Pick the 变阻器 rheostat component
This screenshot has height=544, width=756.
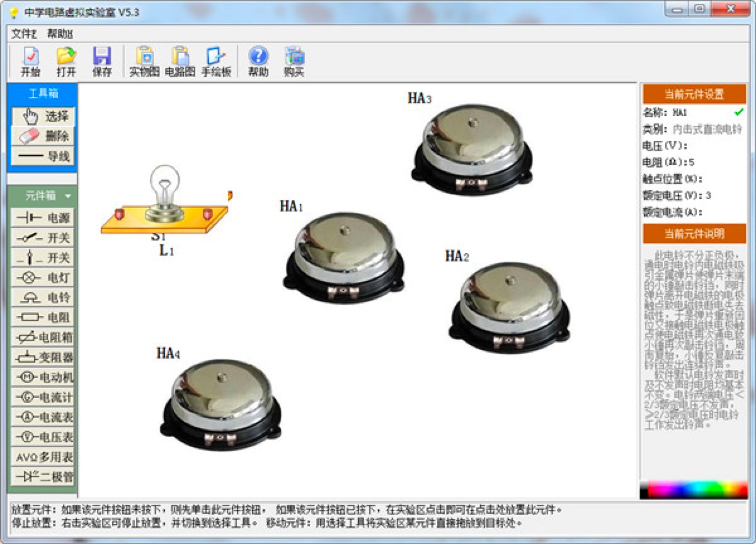(x=43, y=358)
